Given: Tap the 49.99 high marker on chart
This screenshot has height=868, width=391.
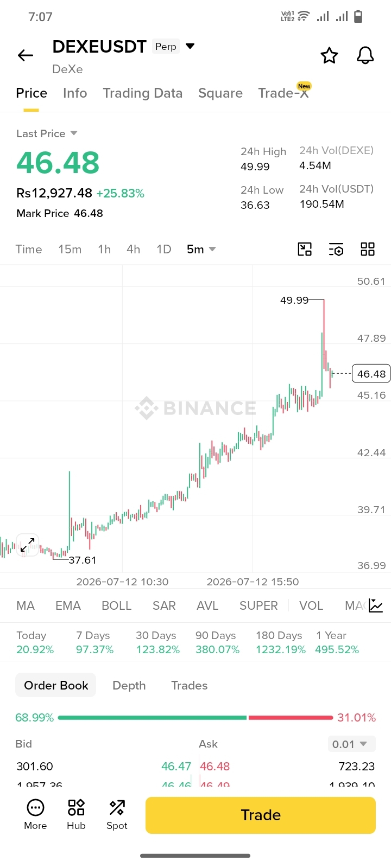Looking at the screenshot, I should pyautogui.click(x=294, y=300).
